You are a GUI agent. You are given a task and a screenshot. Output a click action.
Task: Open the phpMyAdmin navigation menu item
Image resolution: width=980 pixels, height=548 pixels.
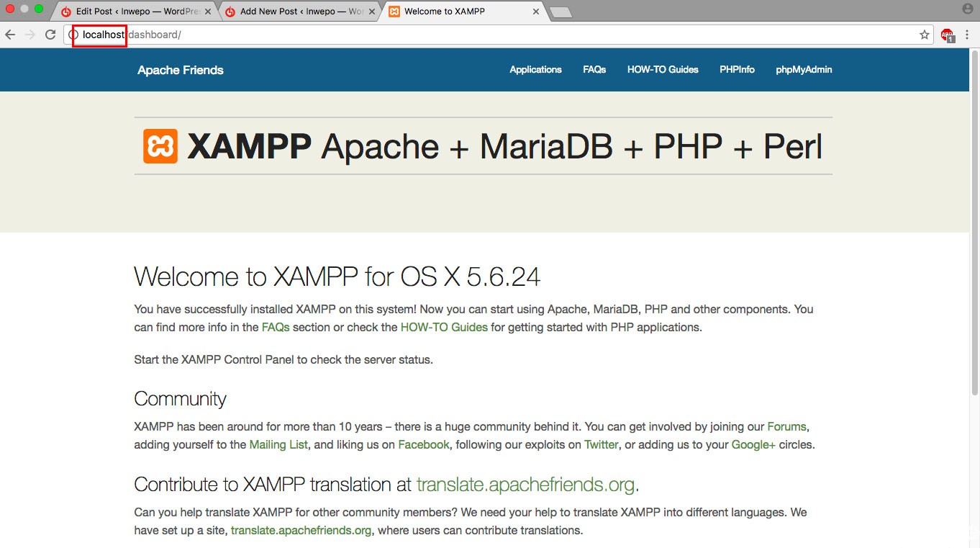[x=804, y=69]
